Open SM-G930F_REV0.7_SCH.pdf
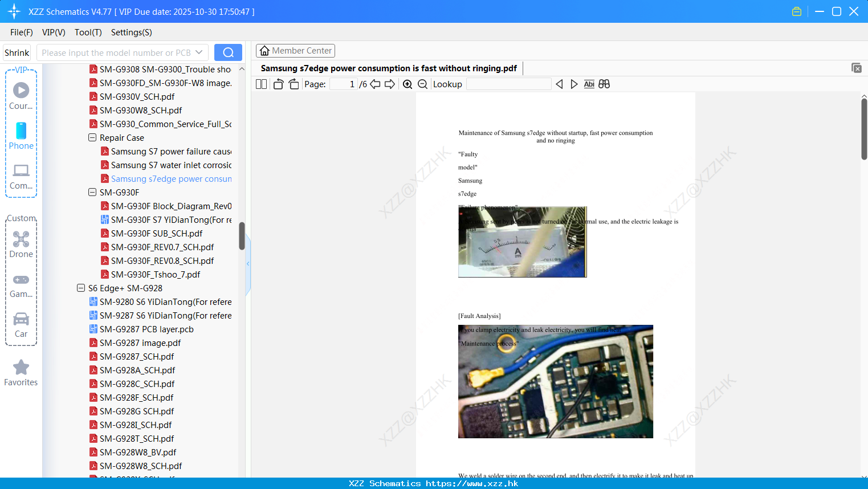 pos(157,247)
